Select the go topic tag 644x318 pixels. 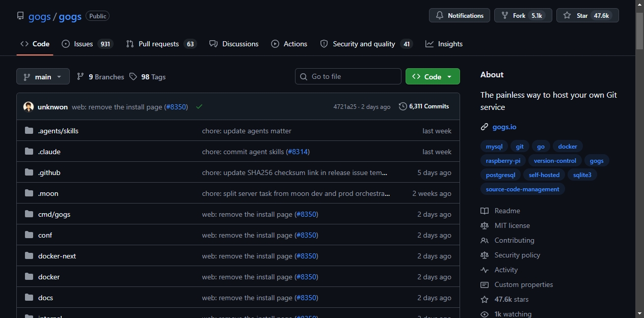click(x=541, y=146)
